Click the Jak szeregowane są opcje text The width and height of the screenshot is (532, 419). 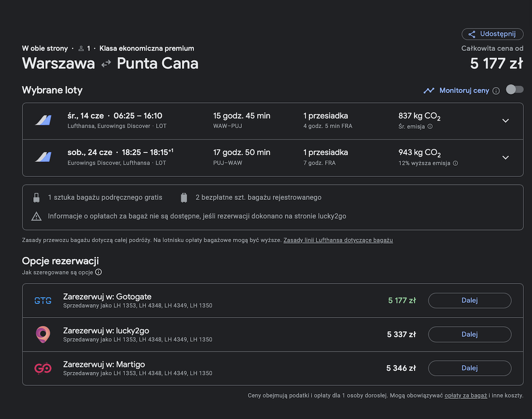(57, 272)
